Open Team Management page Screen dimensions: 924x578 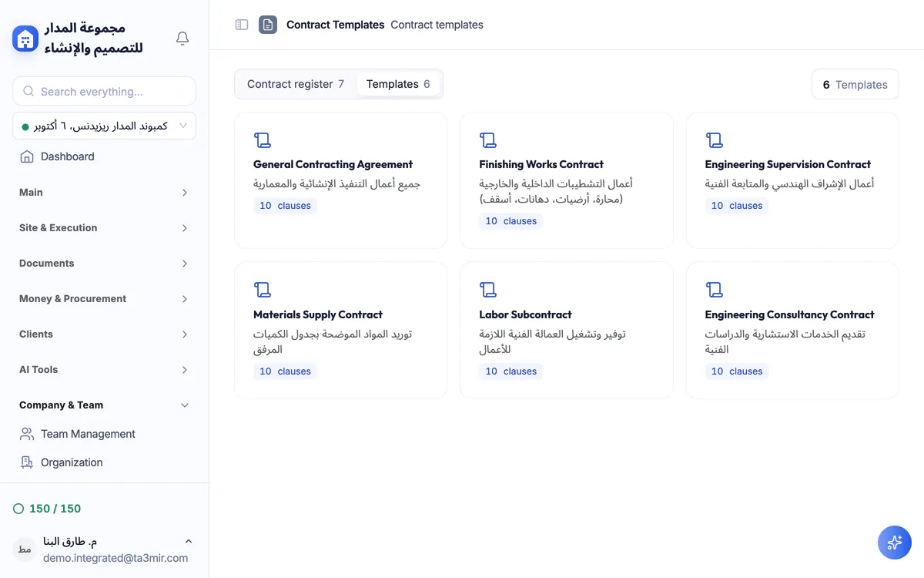click(104, 434)
